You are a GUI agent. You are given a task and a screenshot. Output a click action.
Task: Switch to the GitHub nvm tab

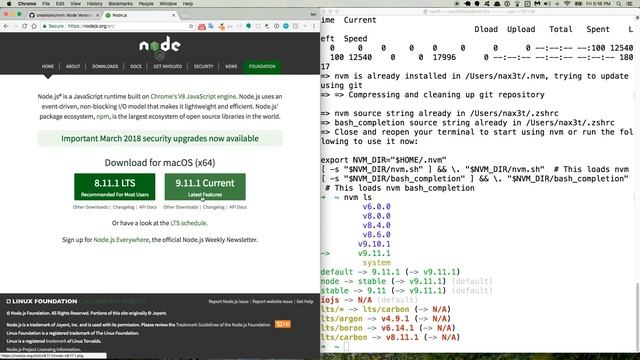63,15
